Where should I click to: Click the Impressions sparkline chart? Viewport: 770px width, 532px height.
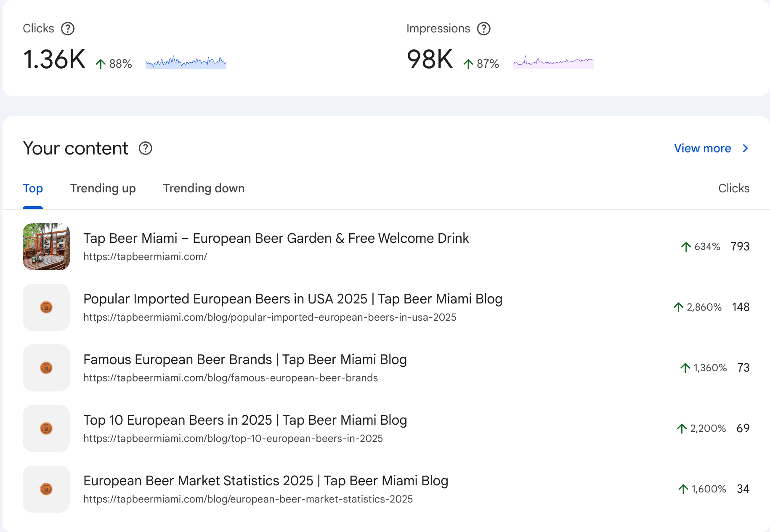(553, 62)
